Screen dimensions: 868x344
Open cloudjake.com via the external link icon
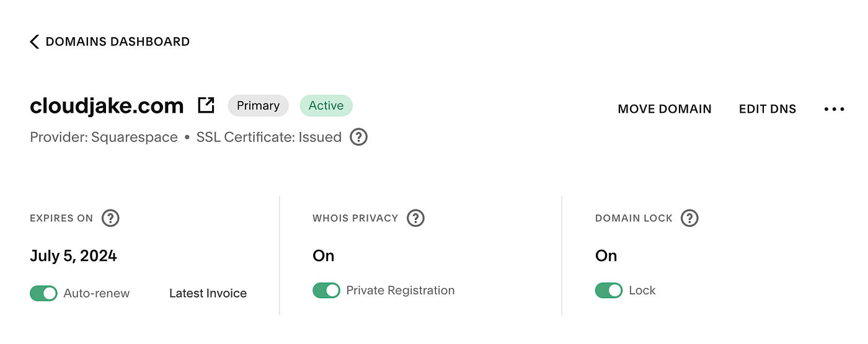click(206, 105)
